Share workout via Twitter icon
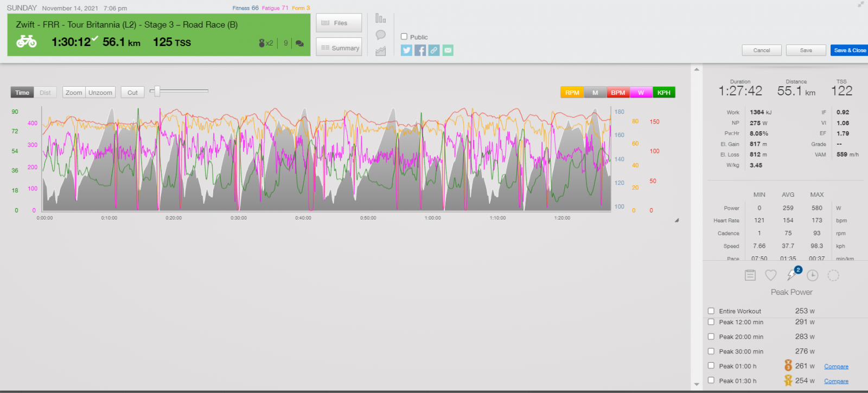Screen dimensions: 868x393 tap(406, 50)
